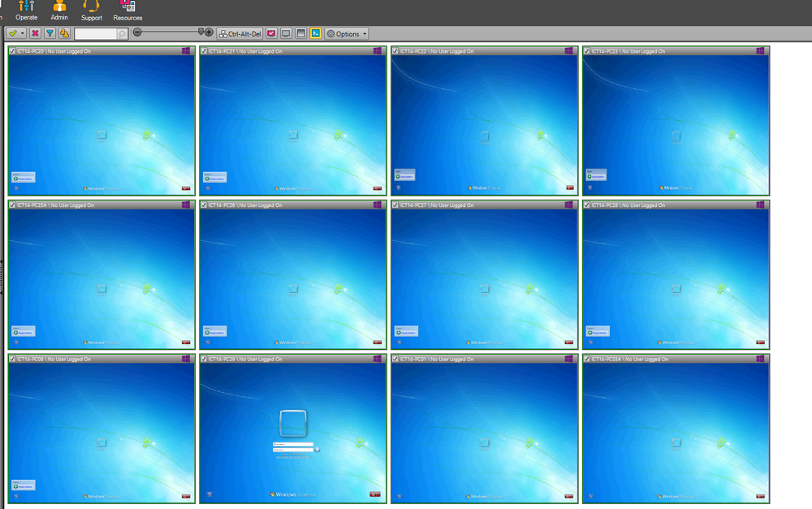This screenshot has height=509, width=812.
Task: Open the Resources section
Action: [x=127, y=11]
